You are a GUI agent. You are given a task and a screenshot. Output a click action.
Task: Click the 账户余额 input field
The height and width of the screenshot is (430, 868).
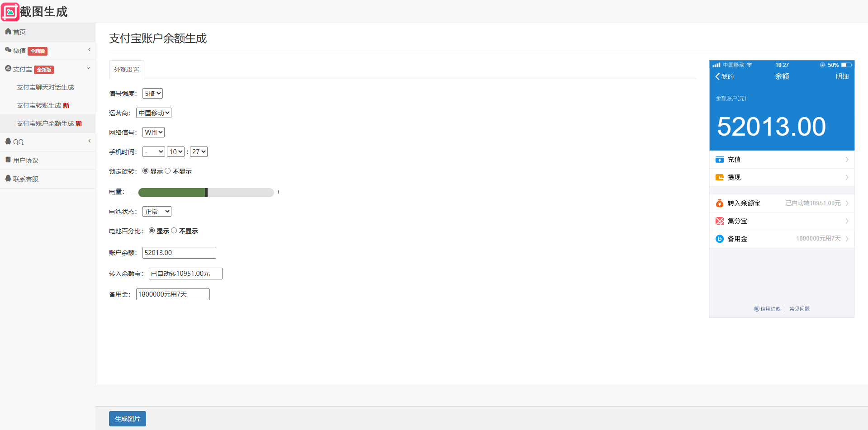(179, 253)
